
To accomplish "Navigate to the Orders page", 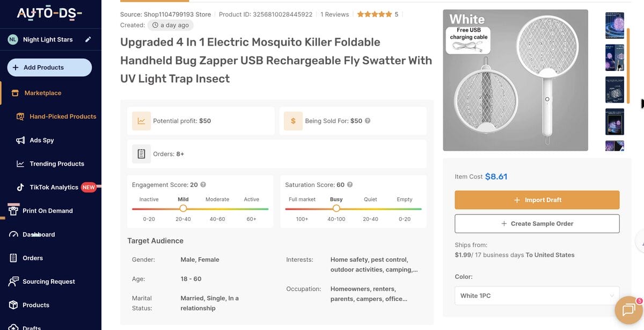I will pyautogui.click(x=33, y=258).
